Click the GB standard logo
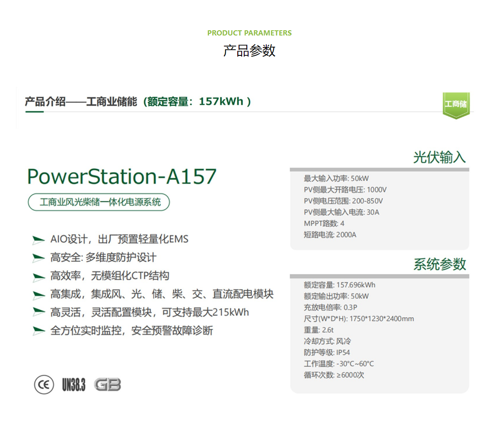The width and height of the screenshot is (504, 431). [108, 385]
